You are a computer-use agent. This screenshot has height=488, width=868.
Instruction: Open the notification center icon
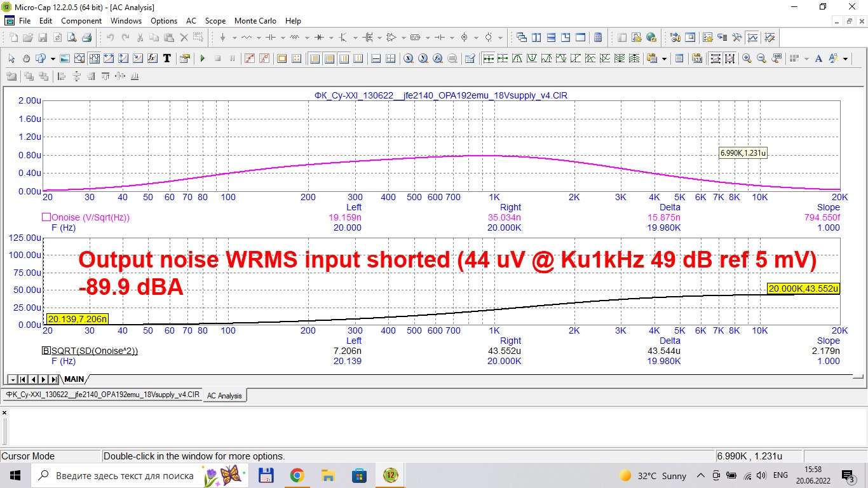(x=848, y=475)
